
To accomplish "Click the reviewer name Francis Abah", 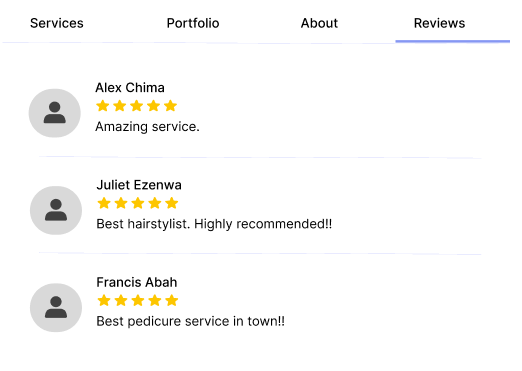I will (137, 282).
